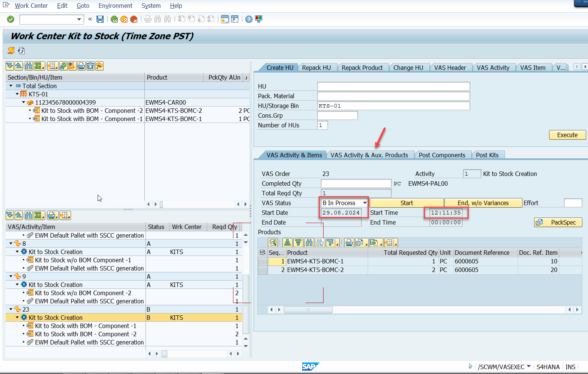588x374 pixels.
Task: Open the /SCWM/VASEXEC status bar dropdown
Action: click(529, 367)
